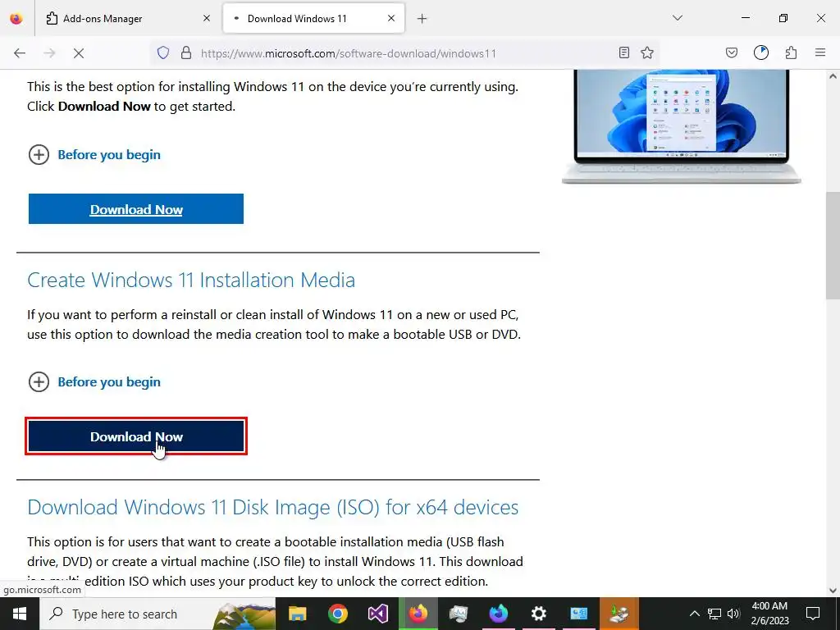840x630 pixels.
Task: Bookmark this page with star icon
Action: point(647,52)
